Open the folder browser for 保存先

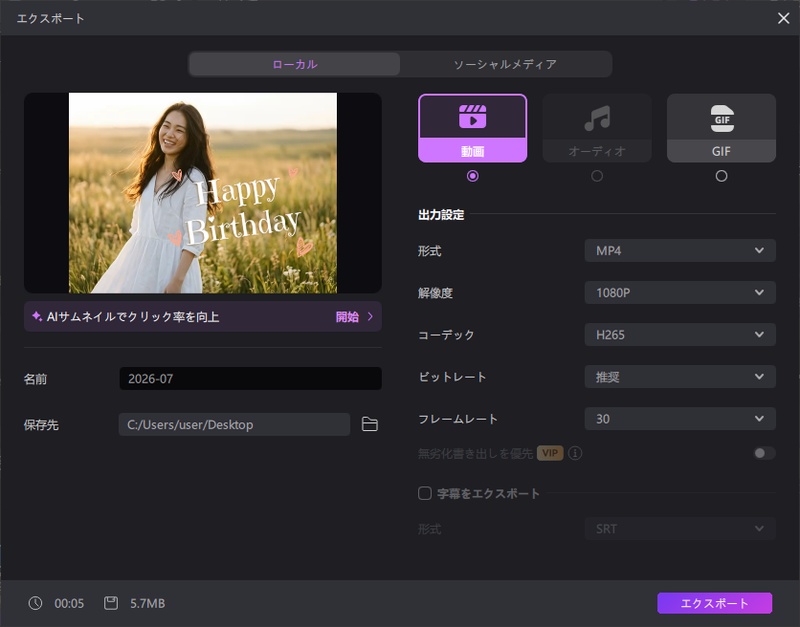click(x=369, y=424)
